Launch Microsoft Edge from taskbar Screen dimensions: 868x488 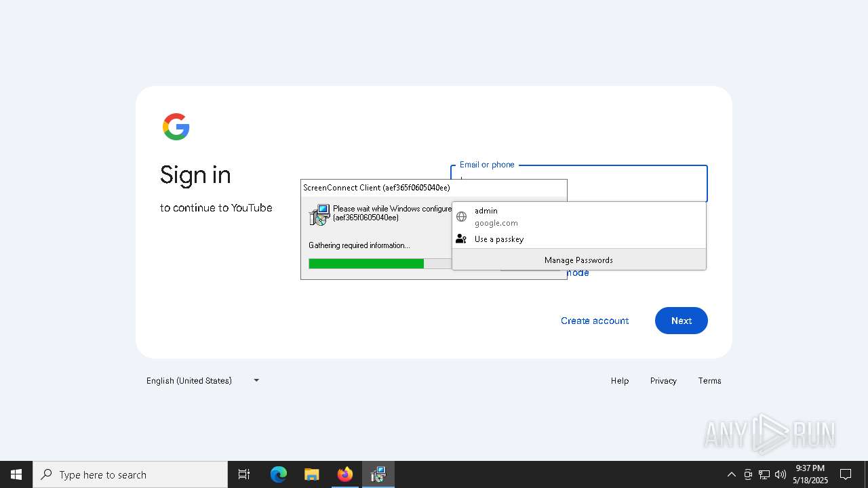279,474
